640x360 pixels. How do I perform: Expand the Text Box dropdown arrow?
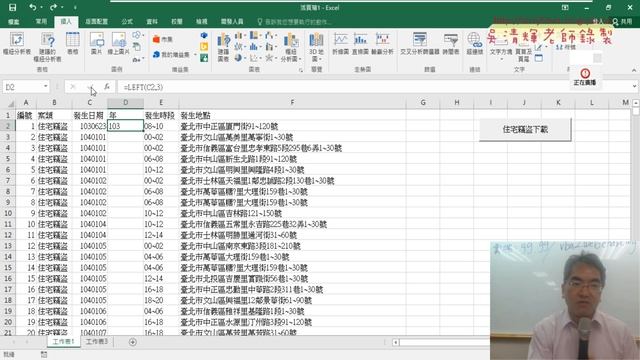tap(501, 60)
